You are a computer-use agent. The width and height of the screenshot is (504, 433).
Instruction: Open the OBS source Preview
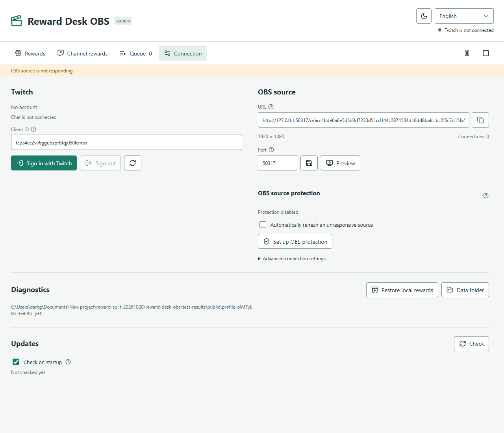click(x=341, y=163)
